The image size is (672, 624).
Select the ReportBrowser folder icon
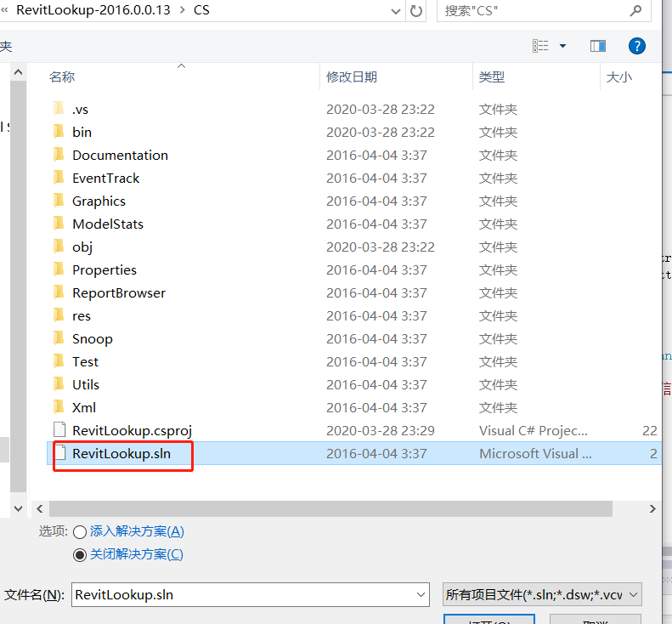tap(59, 292)
